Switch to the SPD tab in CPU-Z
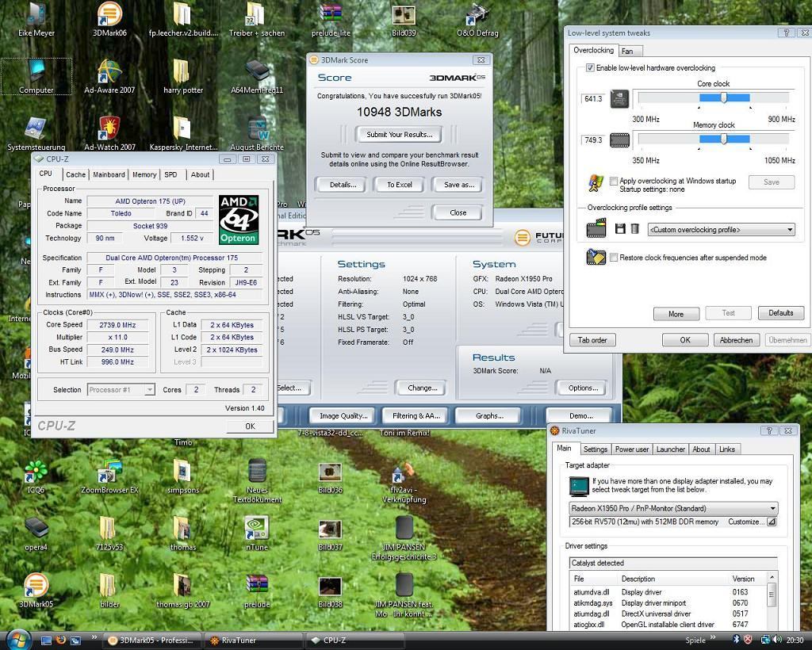Viewport: 812px width, 650px height. (171, 174)
